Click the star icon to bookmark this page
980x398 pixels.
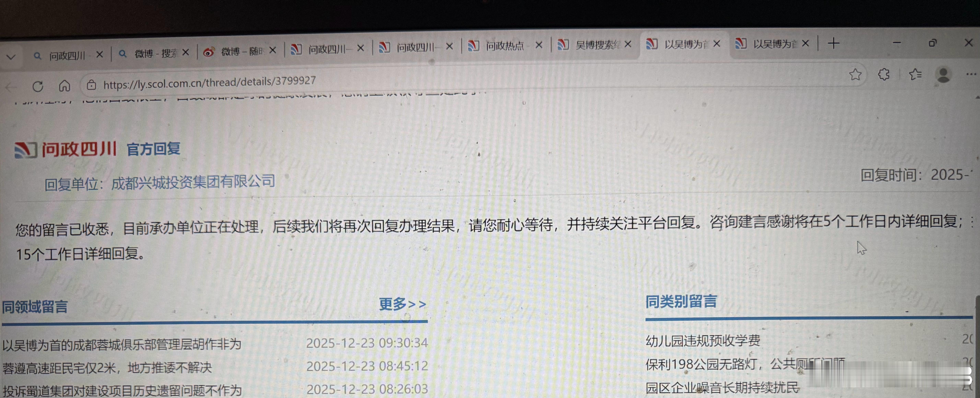coord(855,74)
